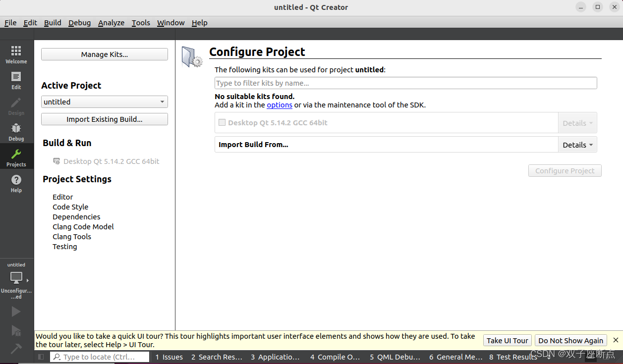Open the Search Results pane

[217, 357]
